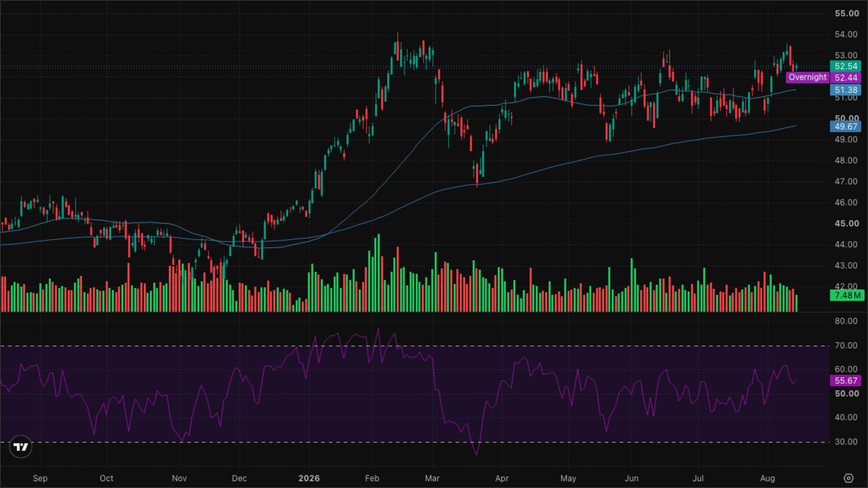The height and width of the screenshot is (488, 868).
Task: Select Dec on the time axis
Action: click(239, 478)
